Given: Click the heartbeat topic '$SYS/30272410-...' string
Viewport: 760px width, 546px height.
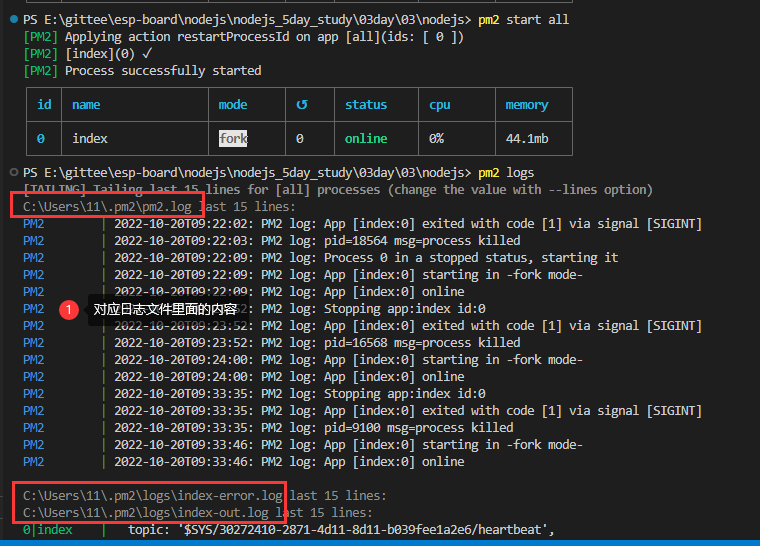Looking at the screenshot, I should pyautogui.click(x=364, y=530).
